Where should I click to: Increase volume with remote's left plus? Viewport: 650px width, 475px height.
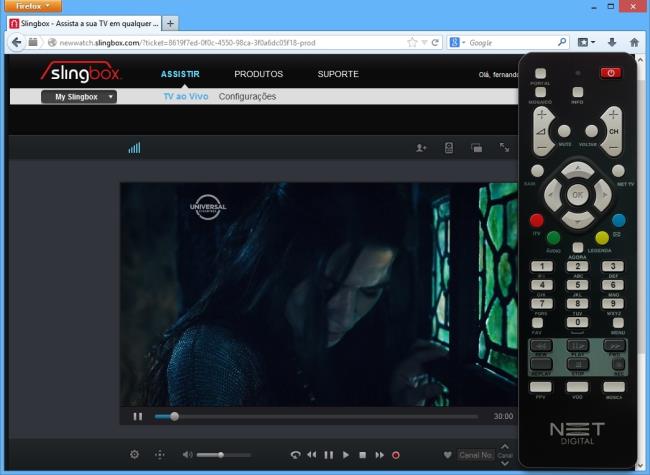(542, 114)
